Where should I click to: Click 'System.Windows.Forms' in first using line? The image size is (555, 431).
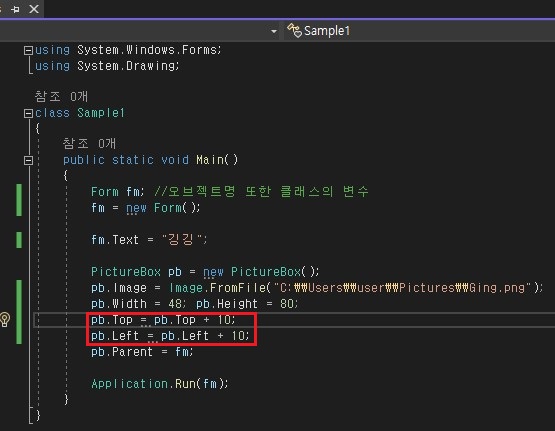(x=147, y=50)
